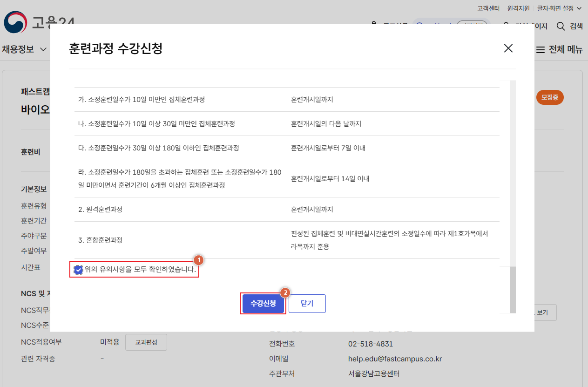This screenshot has height=387, width=588.
Task: Click the blue 수강신청 submit button
Action: point(263,303)
